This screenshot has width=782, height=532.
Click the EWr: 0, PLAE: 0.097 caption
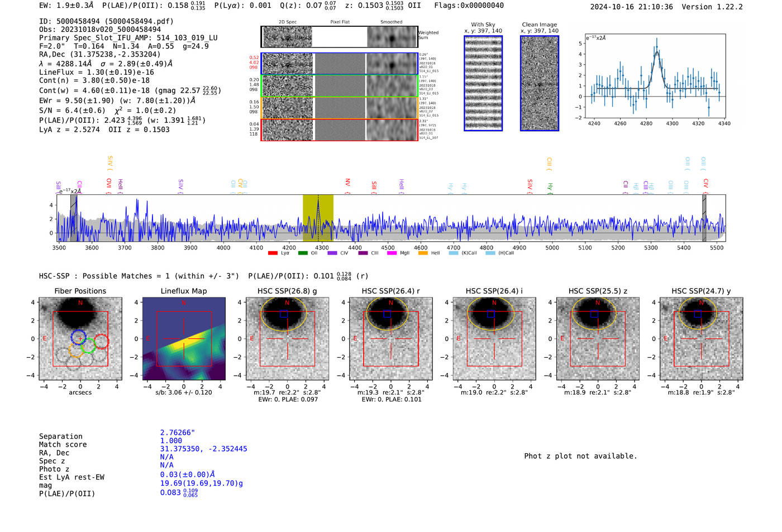[x=288, y=400]
